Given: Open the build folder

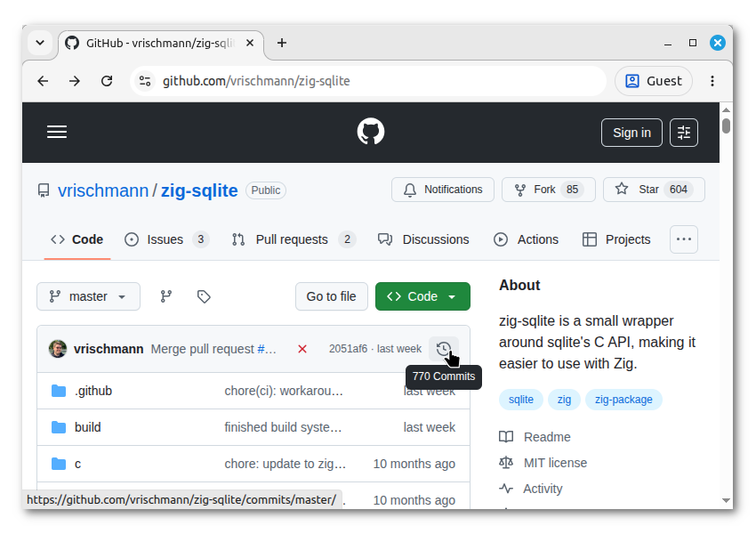Looking at the screenshot, I should coord(88,427).
